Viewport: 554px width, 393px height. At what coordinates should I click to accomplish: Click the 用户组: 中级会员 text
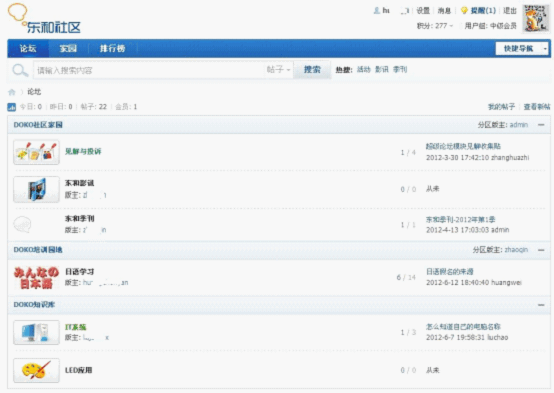click(x=491, y=26)
